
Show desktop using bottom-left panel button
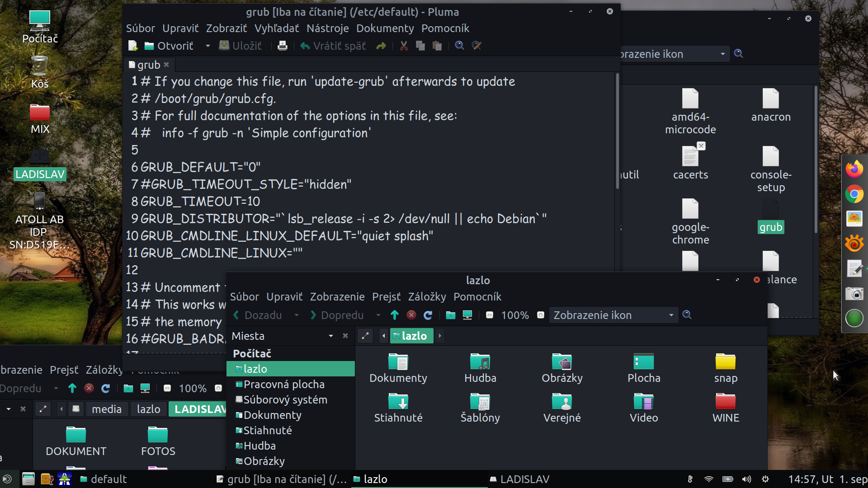[7, 479]
